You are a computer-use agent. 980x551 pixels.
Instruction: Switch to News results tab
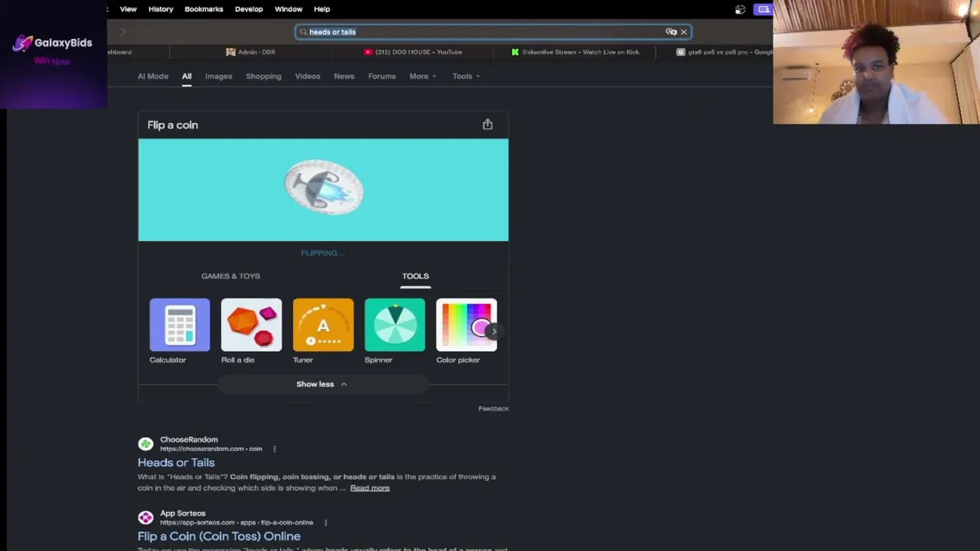pos(344,77)
